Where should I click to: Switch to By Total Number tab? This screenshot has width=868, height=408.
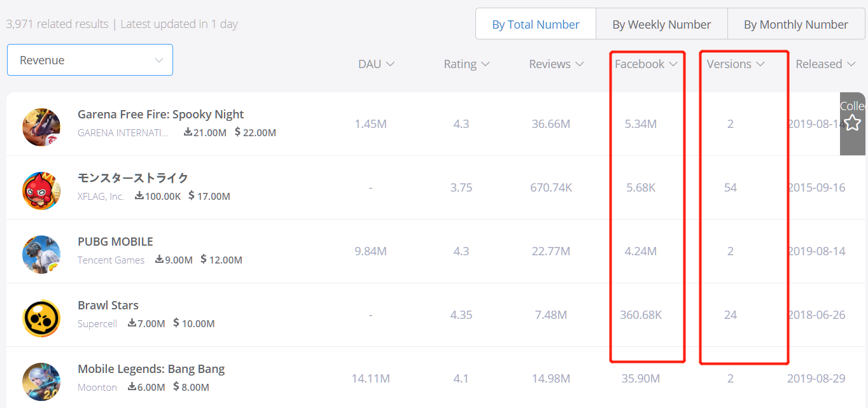536,24
